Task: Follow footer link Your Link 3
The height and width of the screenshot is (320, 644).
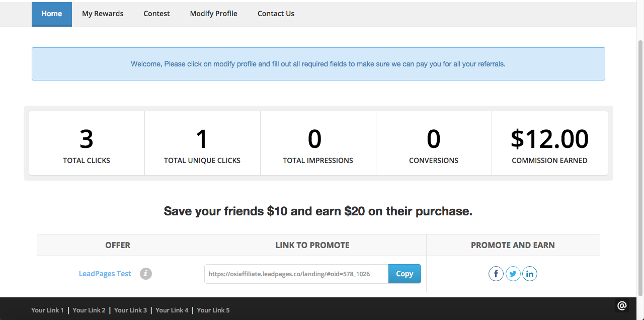Action: [130, 310]
